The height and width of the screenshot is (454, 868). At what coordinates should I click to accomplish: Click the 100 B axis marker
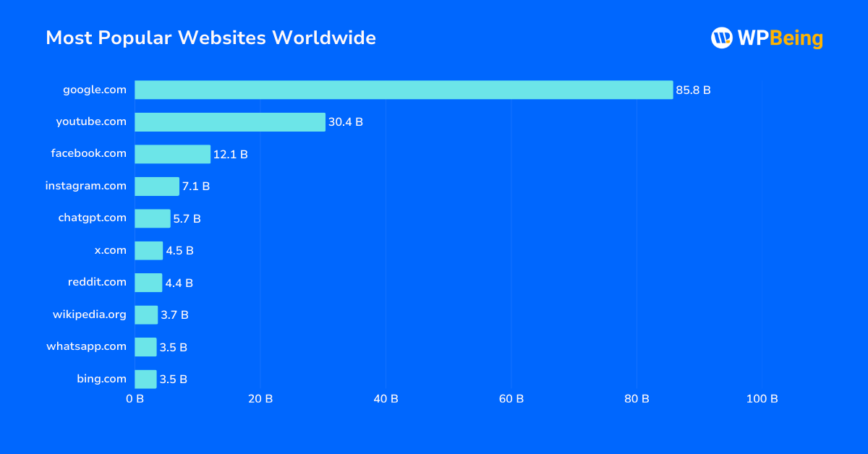[x=762, y=398]
